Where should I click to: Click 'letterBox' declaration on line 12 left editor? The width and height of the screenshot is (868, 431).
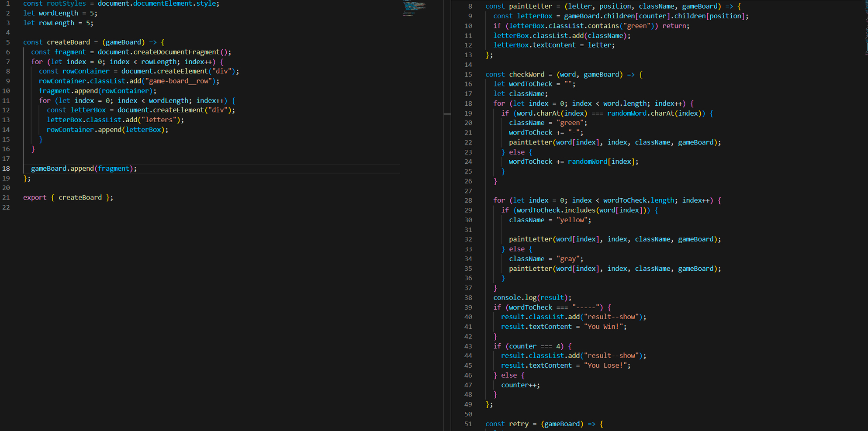tap(88, 110)
